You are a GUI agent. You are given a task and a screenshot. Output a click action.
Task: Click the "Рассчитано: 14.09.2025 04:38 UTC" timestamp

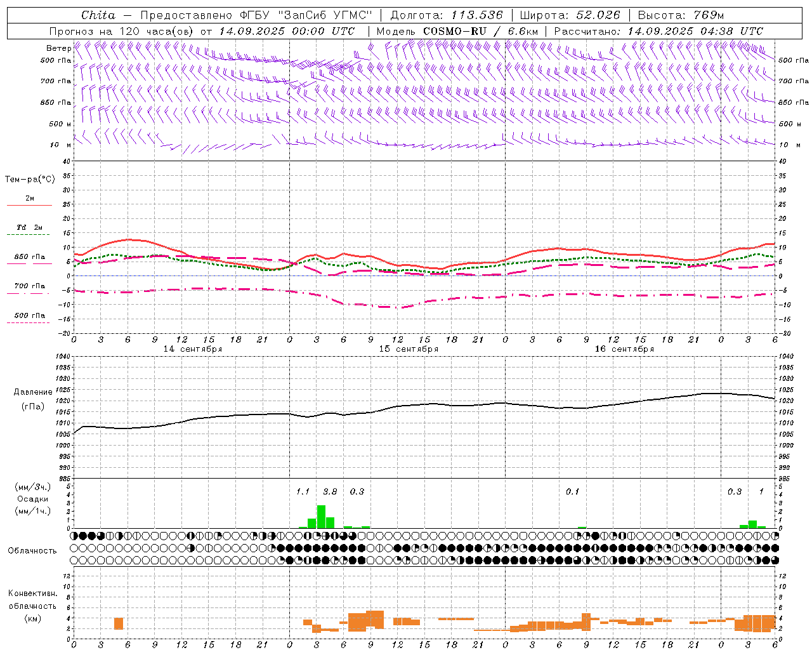click(x=658, y=31)
